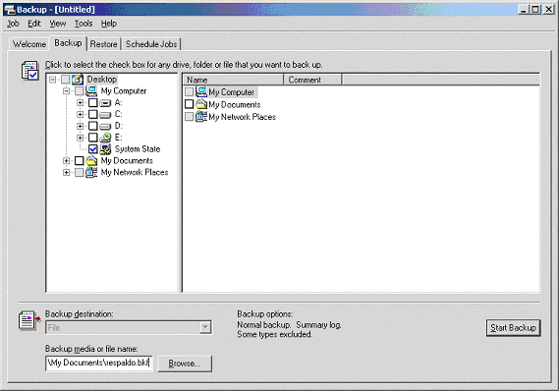
Task: Click the backup destination document icon
Action: coord(29,320)
